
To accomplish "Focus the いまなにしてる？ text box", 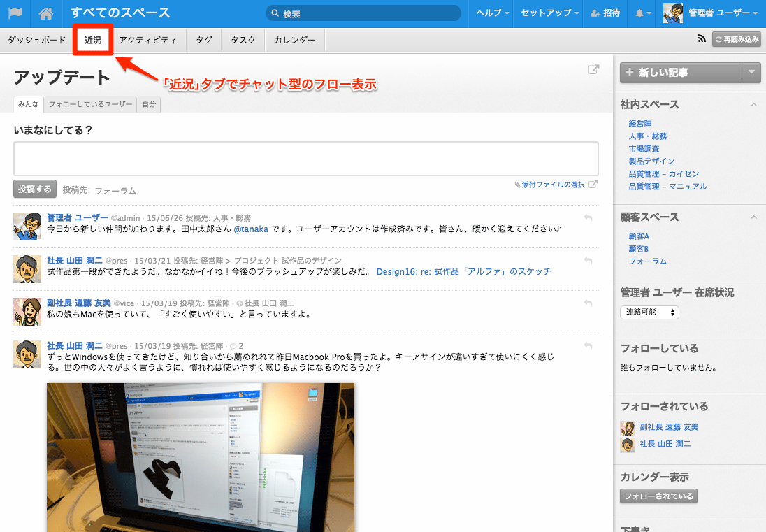I will [x=306, y=159].
